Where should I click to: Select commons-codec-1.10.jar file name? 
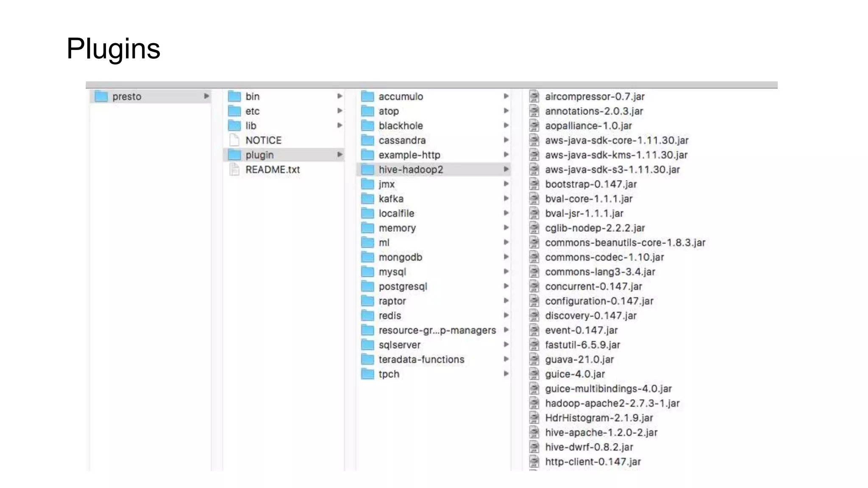604,258
